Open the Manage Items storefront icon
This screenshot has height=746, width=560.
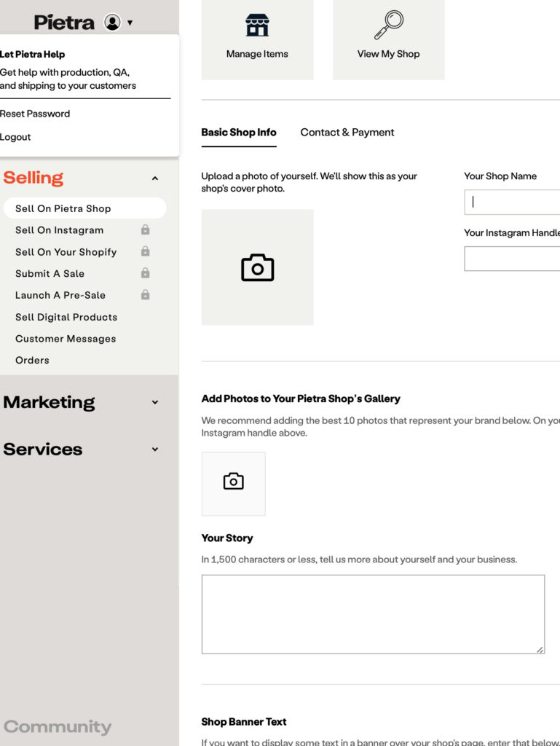point(257,25)
